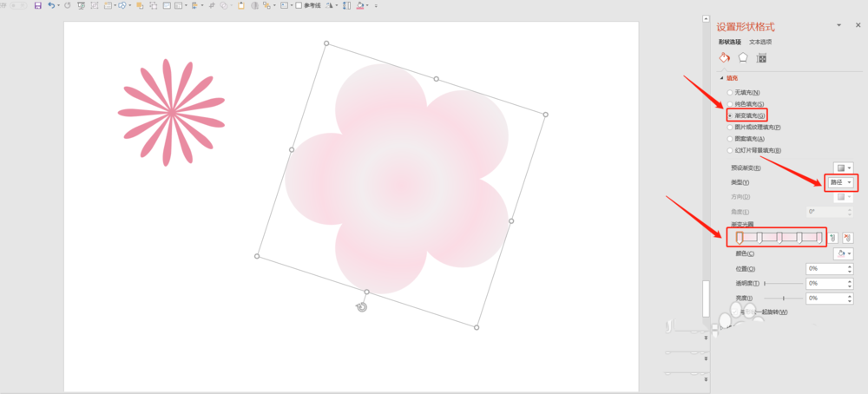Viewport: 868px width, 394px height.
Task: Open the 类型 dropdown showing 路径
Action: click(x=839, y=182)
